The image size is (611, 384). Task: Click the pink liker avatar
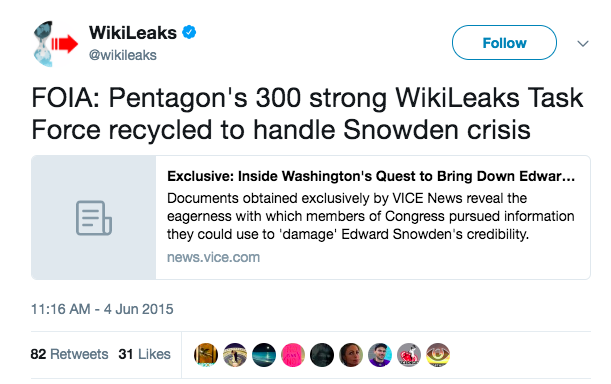pos(293,355)
